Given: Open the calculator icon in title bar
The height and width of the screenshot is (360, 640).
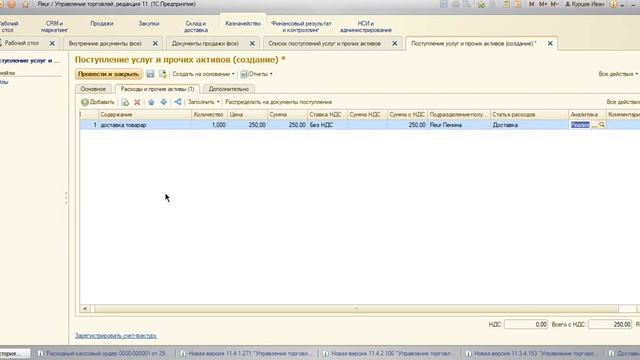Looking at the screenshot, I should 506,4.
